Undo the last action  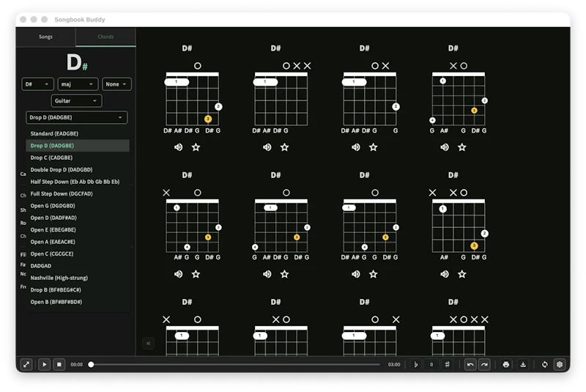point(470,364)
